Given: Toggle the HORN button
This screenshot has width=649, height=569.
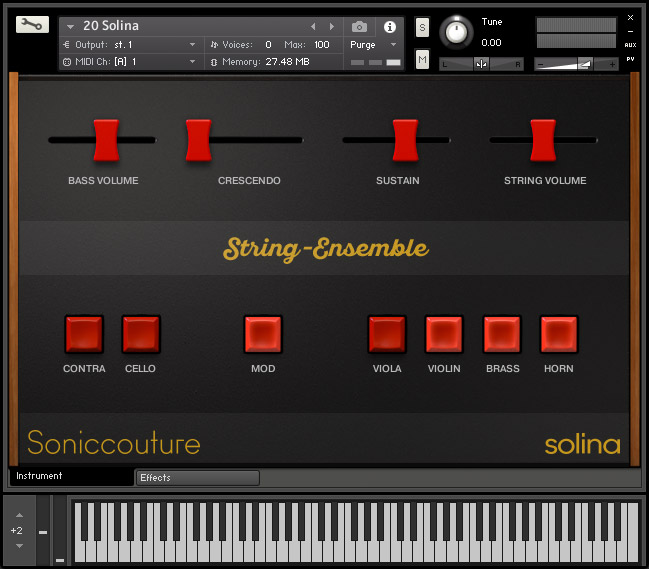Looking at the screenshot, I should [x=559, y=334].
